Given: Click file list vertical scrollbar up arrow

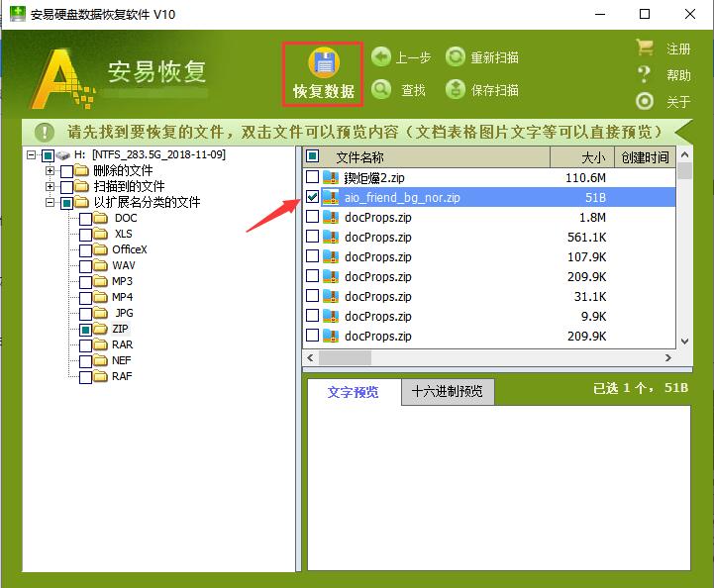Looking at the screenshot, I should coord(684,154).
